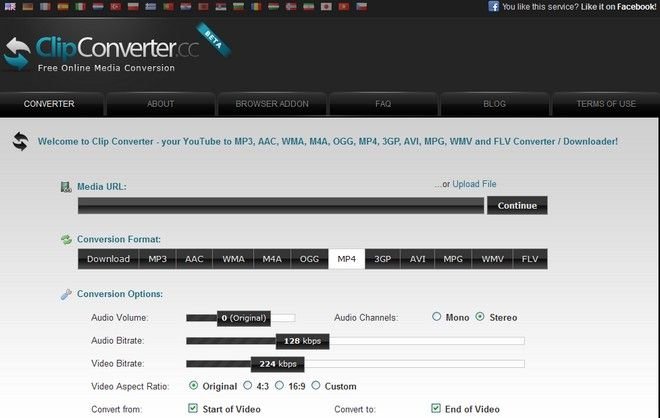Viewport: 660px width, 418px height.
Task: Click the ClipConverter.cc title text
Action: point(117,48)
